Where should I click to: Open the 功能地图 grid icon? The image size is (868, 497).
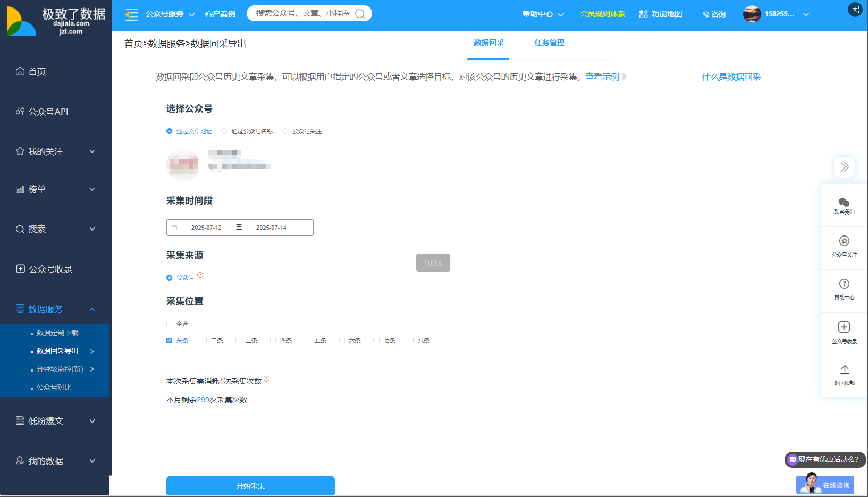pos(643,14)
